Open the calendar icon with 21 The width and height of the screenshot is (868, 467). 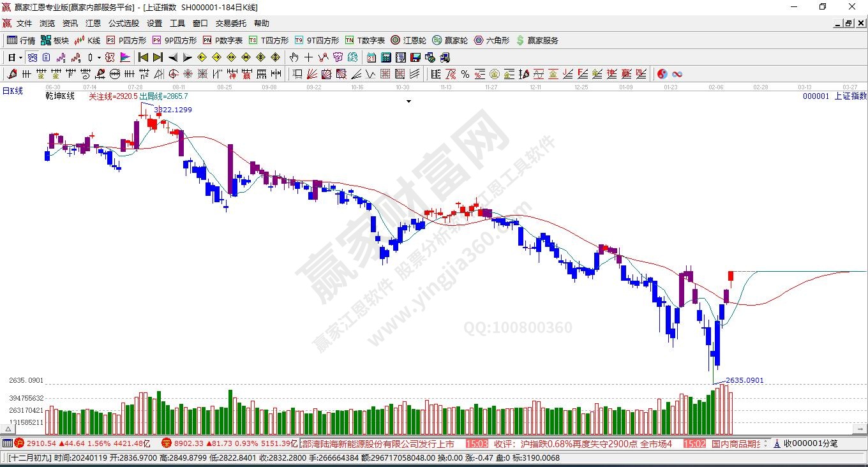click(371, 57)
